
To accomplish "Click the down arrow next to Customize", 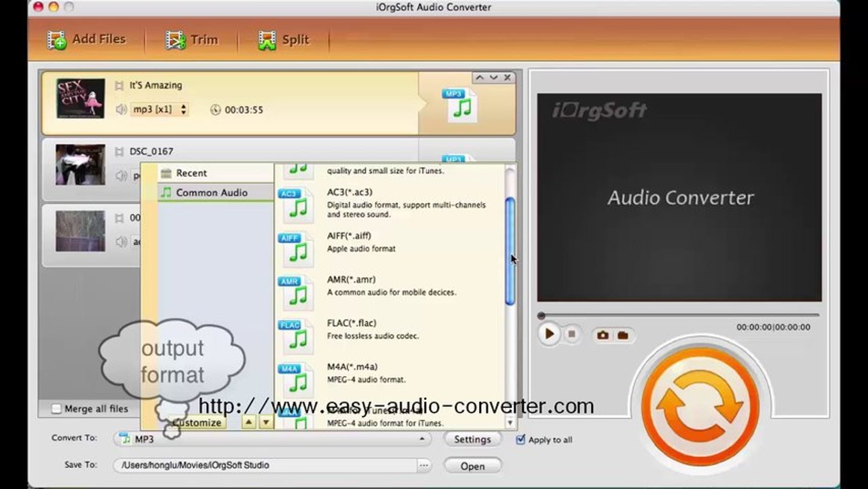I will click(266, 422).
